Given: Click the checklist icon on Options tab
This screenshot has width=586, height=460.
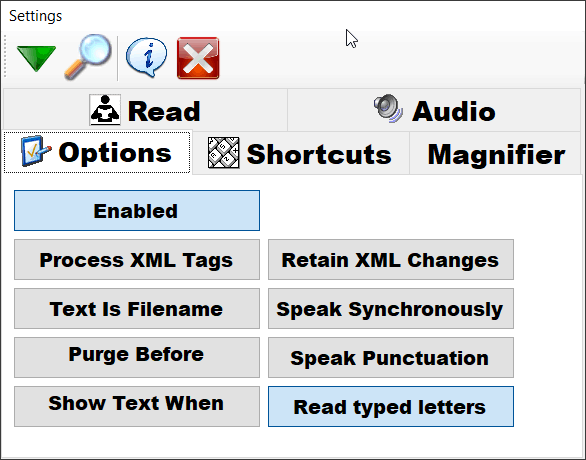Looking at the screenshot, I should click(36, 151).
